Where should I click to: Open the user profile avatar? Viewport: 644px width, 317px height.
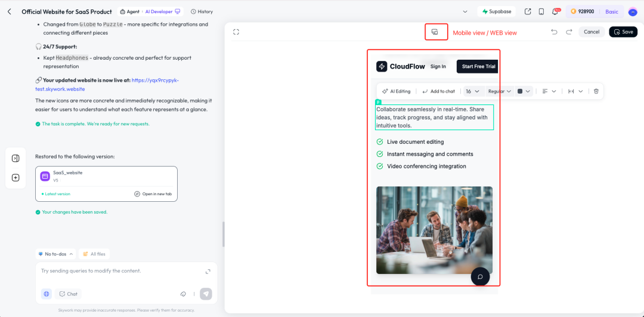pyautogui.click(x=633, y=11)
